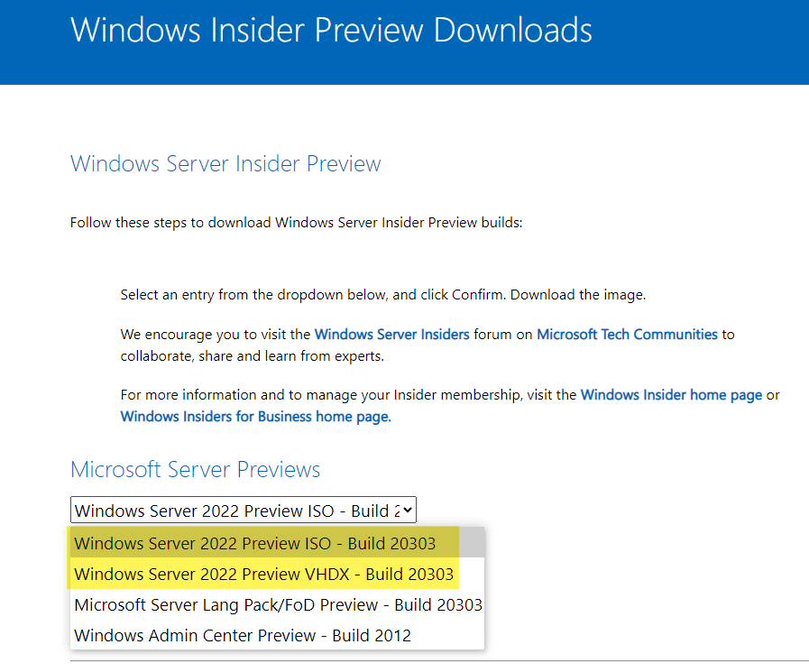Click the Windows Server Insider Preview heading
Image resolution: width=809 pixels, height=672 pixels.
224,163
